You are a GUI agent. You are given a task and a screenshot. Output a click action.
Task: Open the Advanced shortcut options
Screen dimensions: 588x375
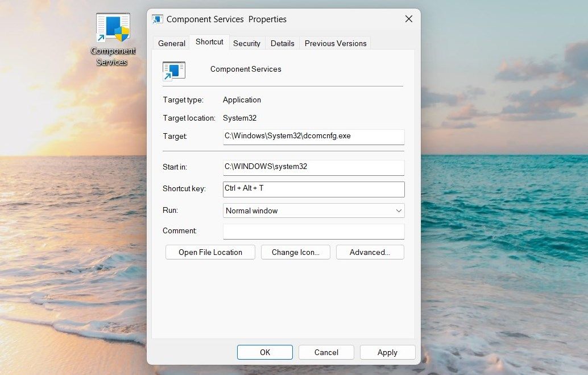pos(370,252)
